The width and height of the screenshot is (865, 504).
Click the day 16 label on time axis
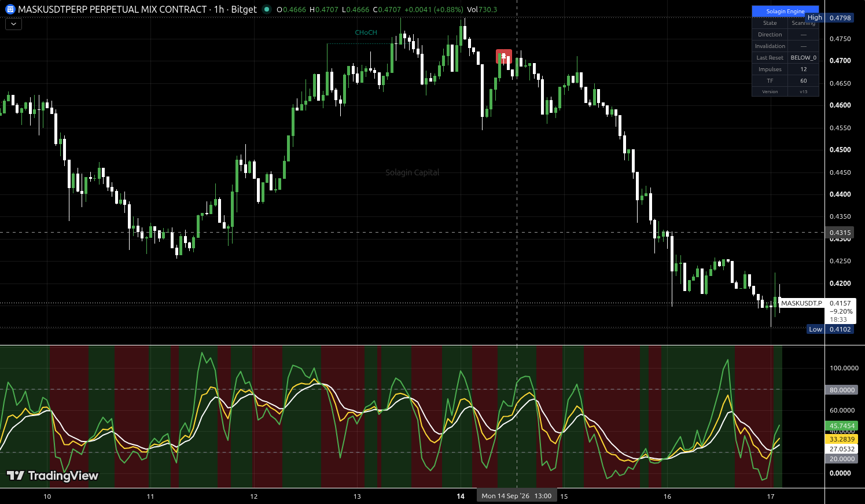(667, 496)
